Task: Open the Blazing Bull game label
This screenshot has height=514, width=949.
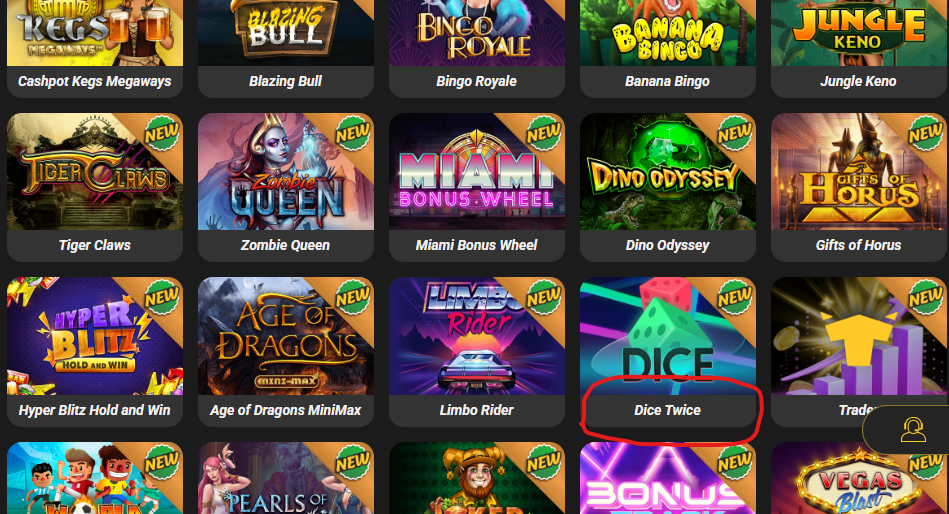Action: pos(285,81)
